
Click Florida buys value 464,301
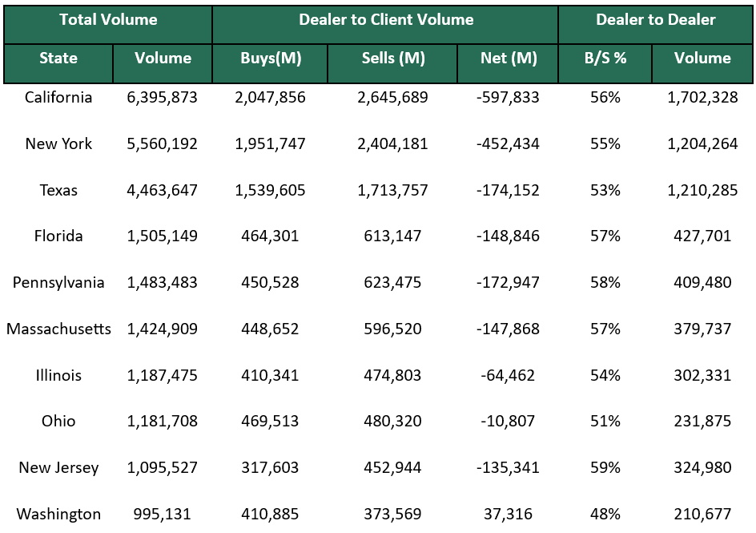point(270,236)
